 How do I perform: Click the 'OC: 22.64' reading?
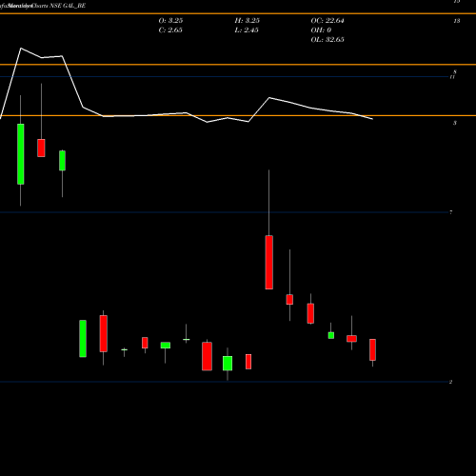click(x=327, y=21)
